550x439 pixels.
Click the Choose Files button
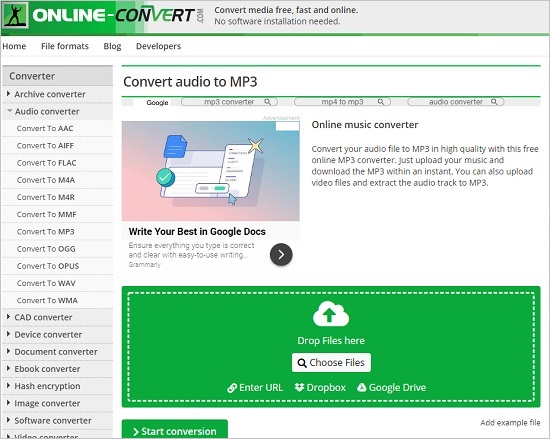tap(331, 363)
